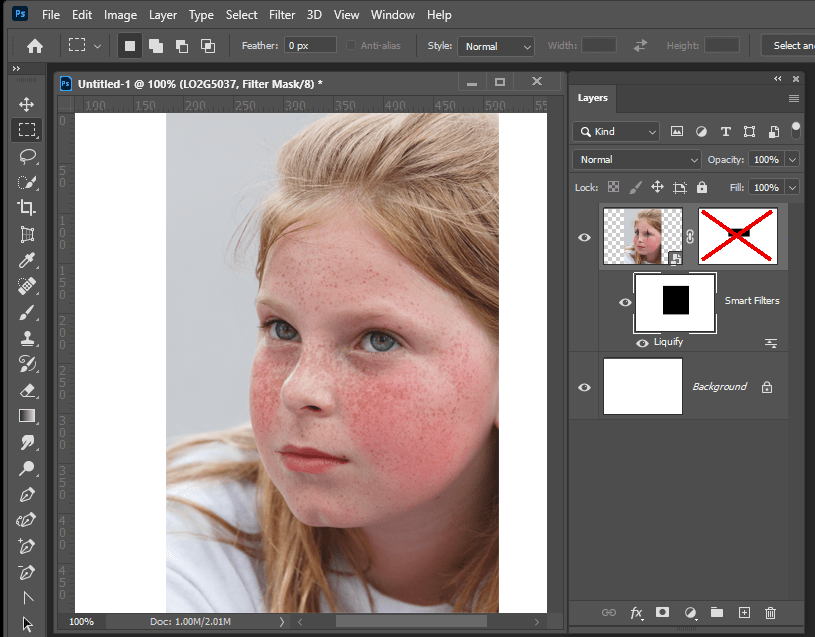
Task: Enable Lock transparent pixels
Action: (x=613, y=187)
